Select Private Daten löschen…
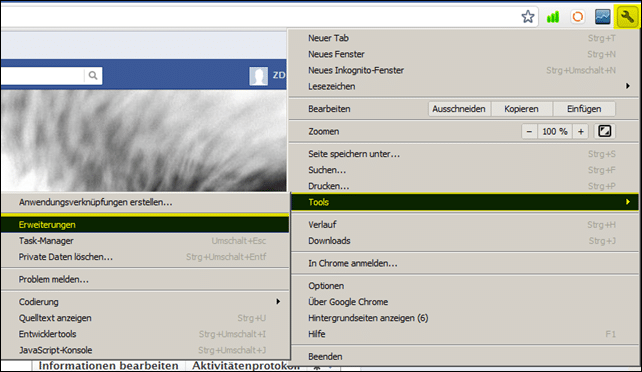Screen dimensions: 642x372 click(145, 257)
